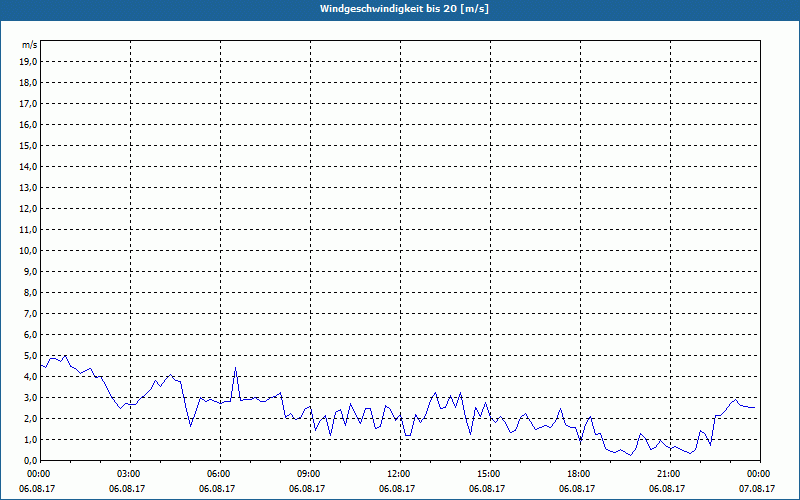Pick the 12,0 y-axis label
Image resolution: width=800 pixels, height=500 pixels.
(x=28, y=209)
